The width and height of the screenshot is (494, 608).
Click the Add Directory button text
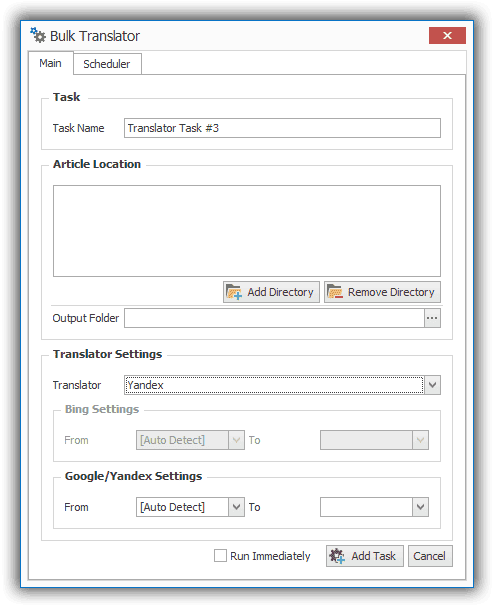click(280, 292)
